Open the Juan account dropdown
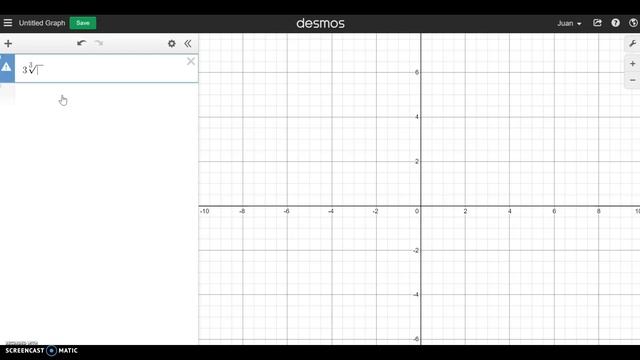Viewport: 640px width, 360px height. pos(569,23)
